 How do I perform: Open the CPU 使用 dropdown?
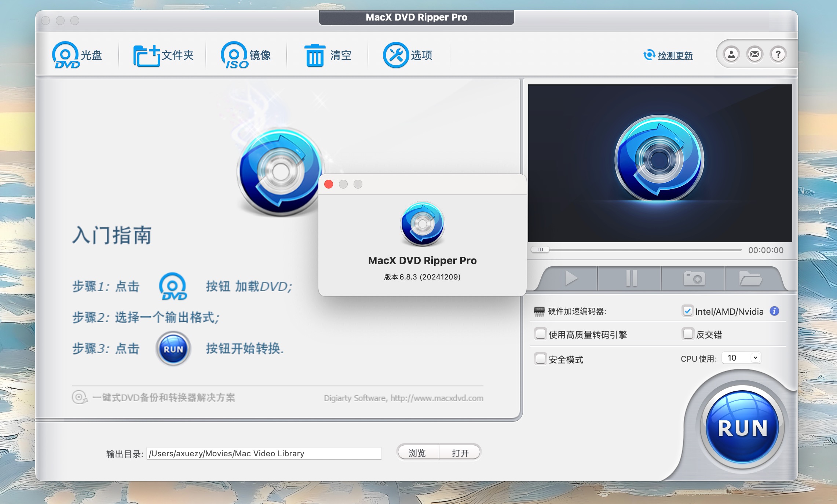(742, 358)
